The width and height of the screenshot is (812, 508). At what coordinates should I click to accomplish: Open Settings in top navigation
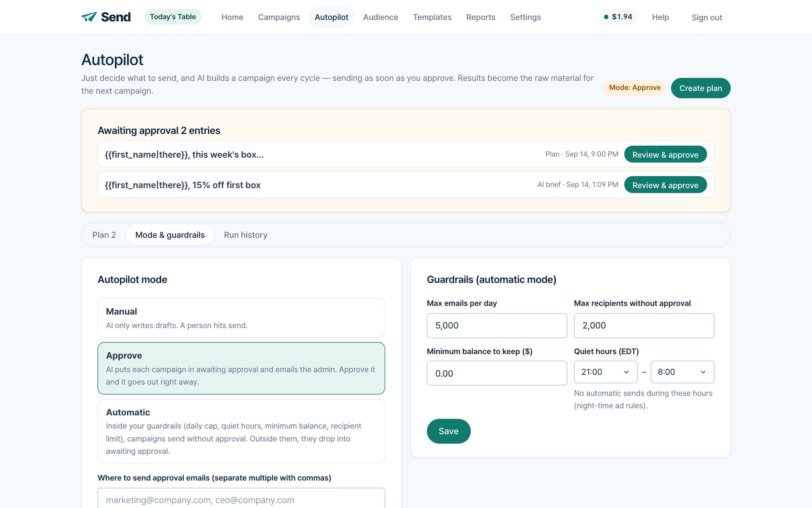tap(525, 17)
